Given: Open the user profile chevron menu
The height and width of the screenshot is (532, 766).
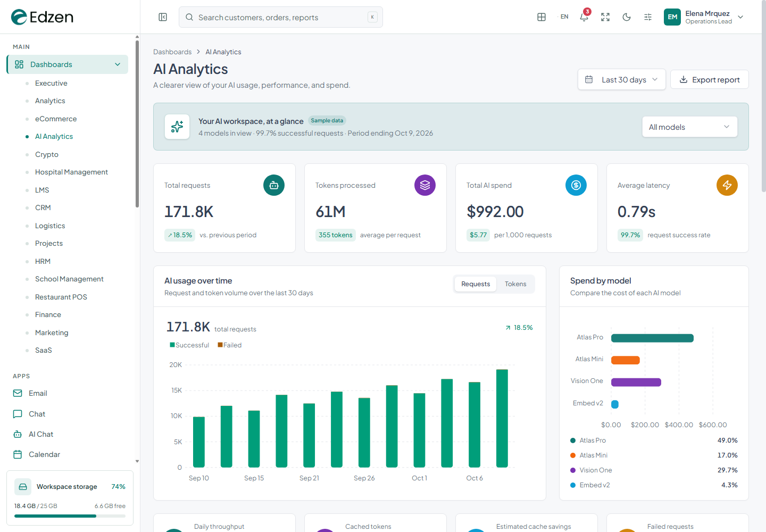Looking at the screenshot, I should click(x=740, y=17).
